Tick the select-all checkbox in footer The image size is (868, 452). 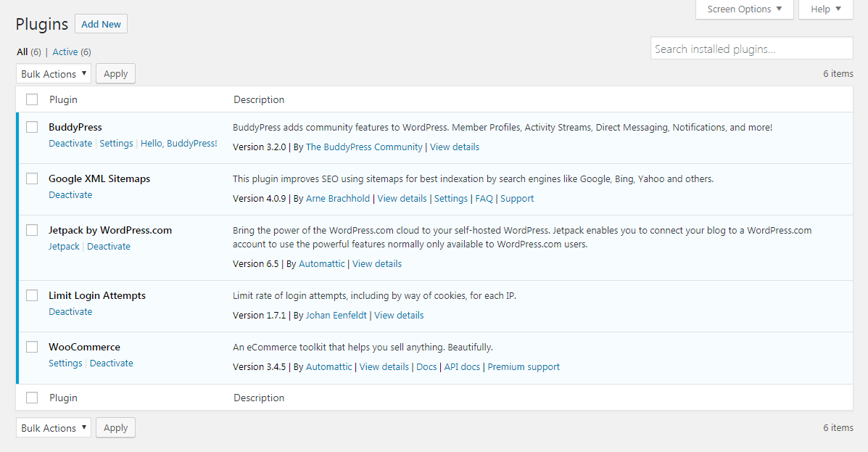(x=32, y=398)
